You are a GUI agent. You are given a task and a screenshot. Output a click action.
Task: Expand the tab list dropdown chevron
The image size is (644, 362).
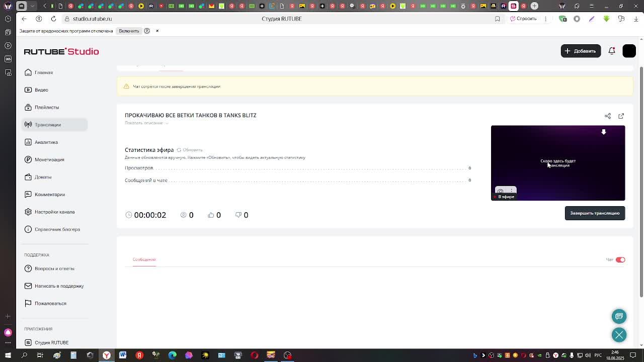point(32,6)
